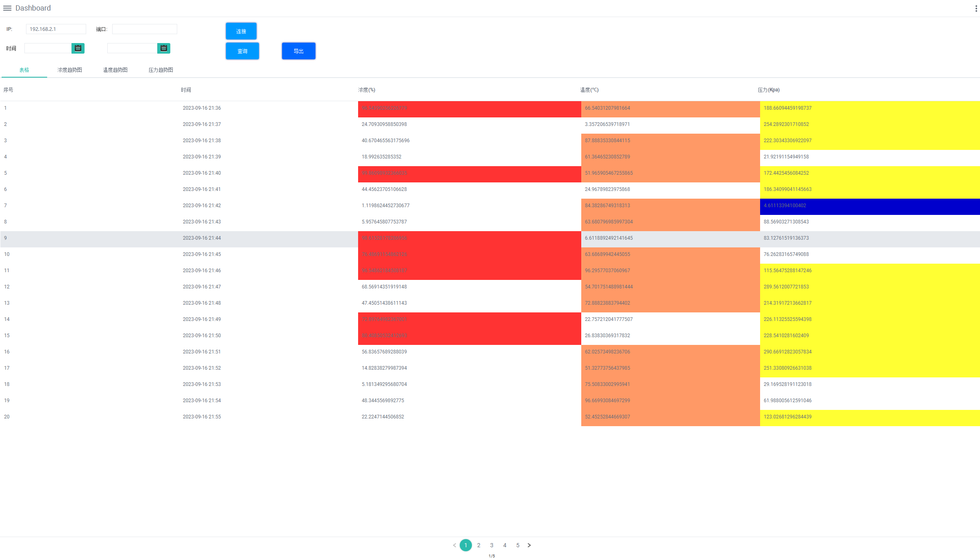980x559 pixels.
Task: Click the 压力(Kpa) column header
Action: (x=769, y=90)
